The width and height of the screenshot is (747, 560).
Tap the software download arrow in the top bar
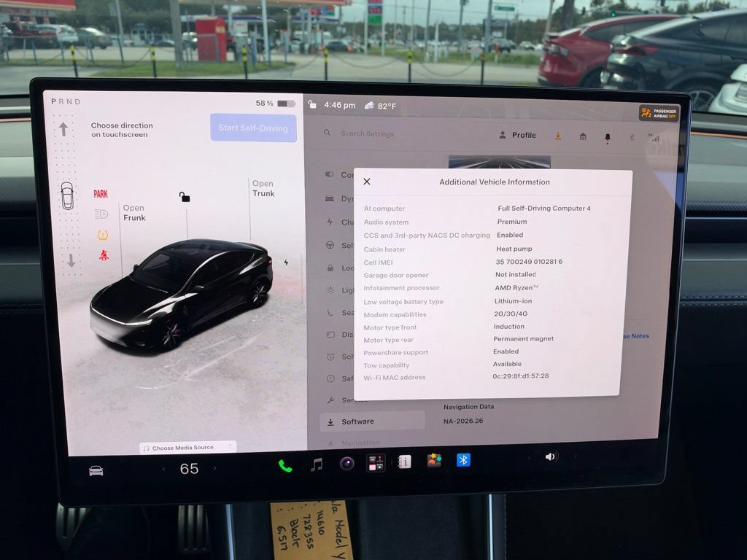[557, 136]
